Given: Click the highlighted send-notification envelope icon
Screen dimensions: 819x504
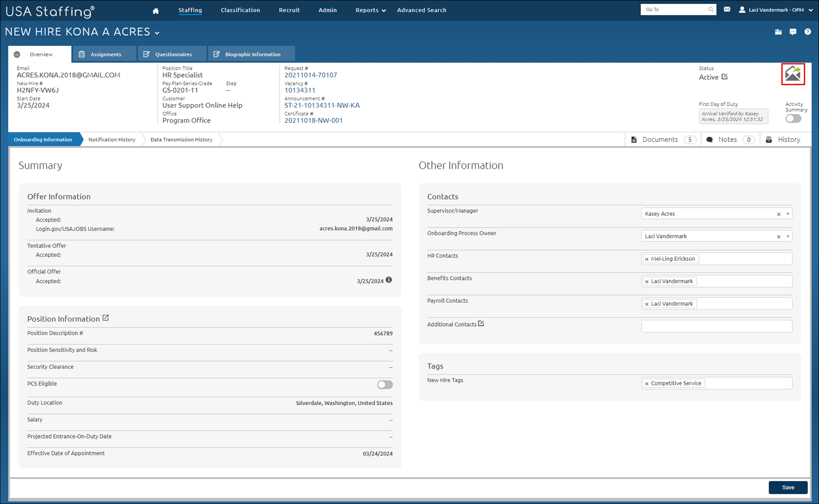Looking at the screenshot, I should tap(794, 74).
